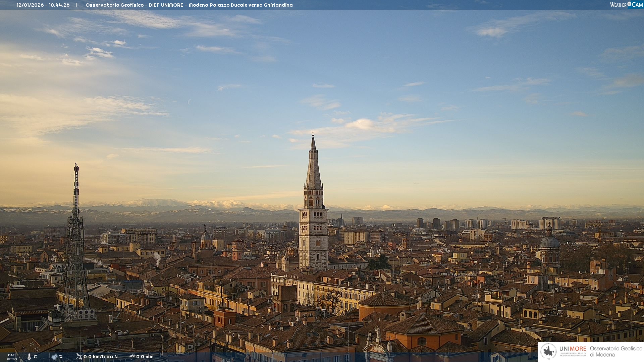Click the UNIMORE horseman seal emblem

point(549,352)
